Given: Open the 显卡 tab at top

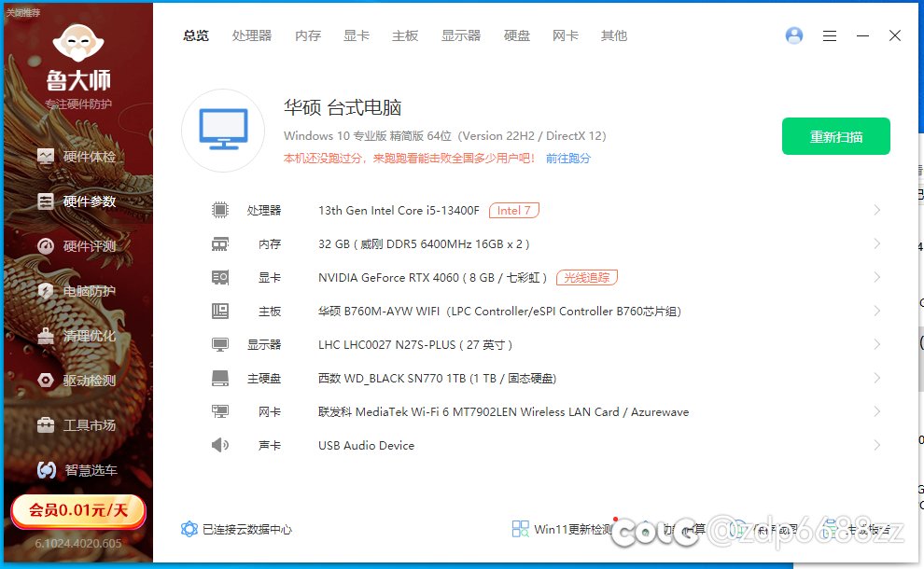Looking at the screenshot, I should 357,36.
